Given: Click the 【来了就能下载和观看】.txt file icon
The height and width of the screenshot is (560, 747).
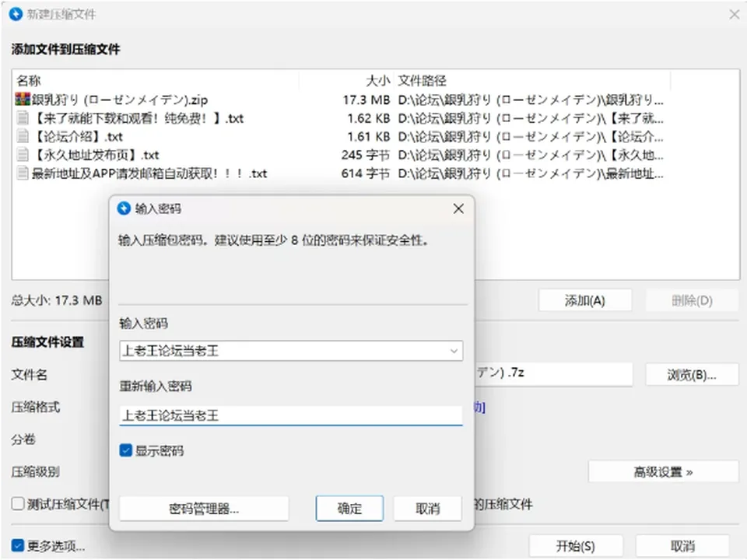Looking at the screenshot, I should tap(23, 117).
